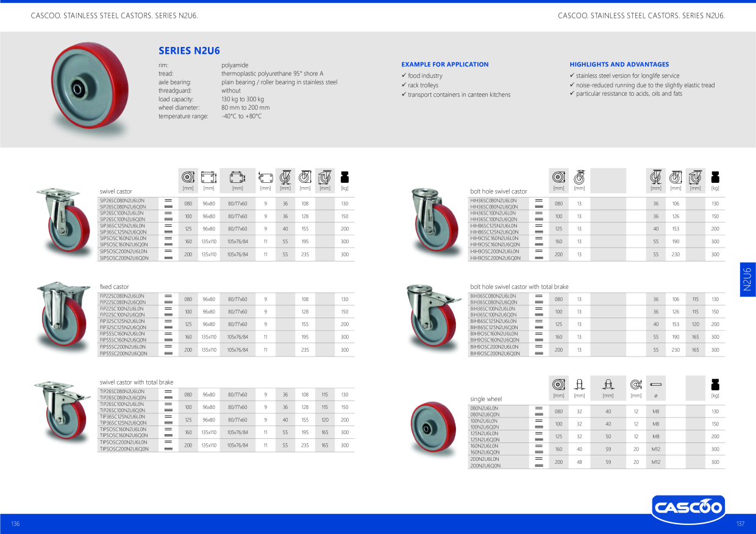Click part number 160N2U6L0N
This screenshot has height=534, width=756.
pos(485,446)
